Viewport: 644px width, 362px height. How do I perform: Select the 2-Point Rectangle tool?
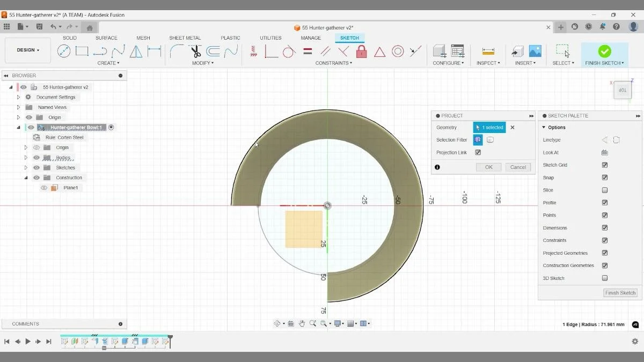tap(82, 51)
